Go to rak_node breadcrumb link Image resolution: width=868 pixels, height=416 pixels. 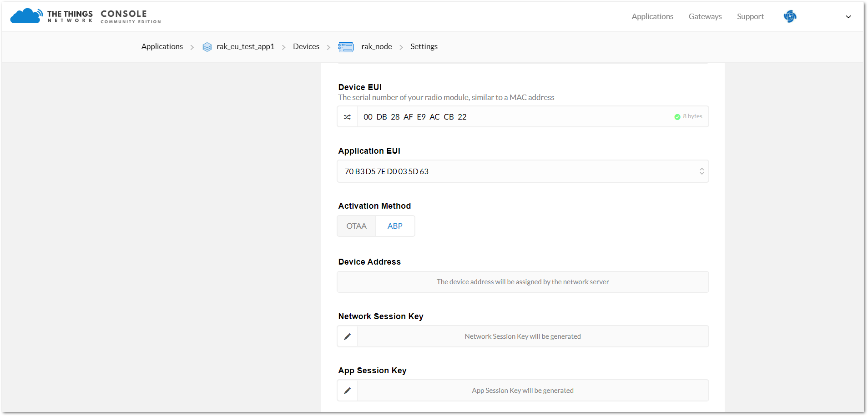click(x=377, y=46)
